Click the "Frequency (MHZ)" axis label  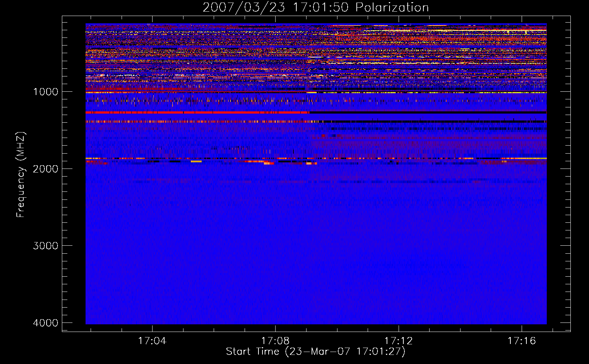coord(21,175)
